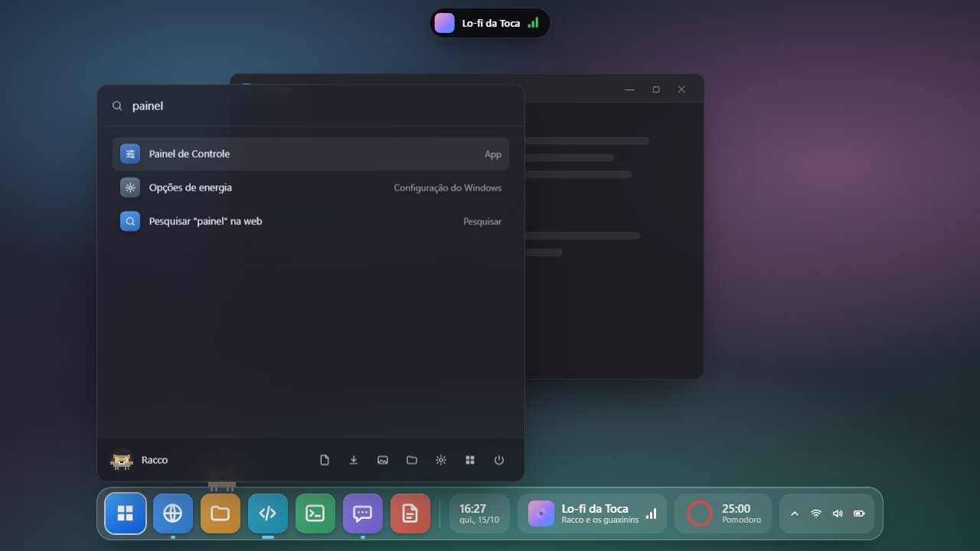Image resolution: width=980 pixels, height=551 pixels.
Task: Open the chat app on taskbar
Action: 363,514
